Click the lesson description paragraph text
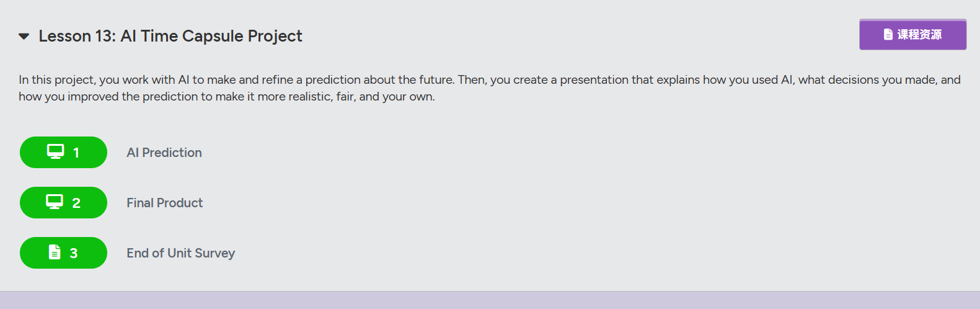This screenshot has width=980, height=309. click(490, 88)
